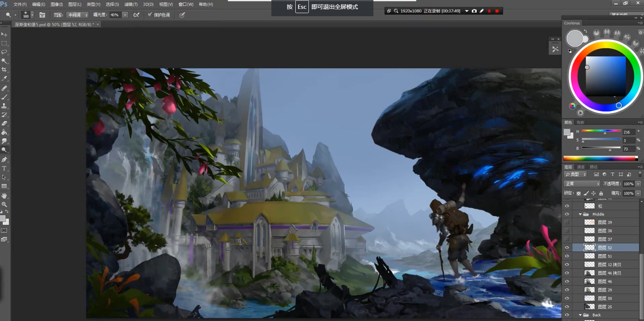The image size is (644, 321).
Task: Open 编辑(E) menu
Action: pyautogui.click(x=38, y=4)
